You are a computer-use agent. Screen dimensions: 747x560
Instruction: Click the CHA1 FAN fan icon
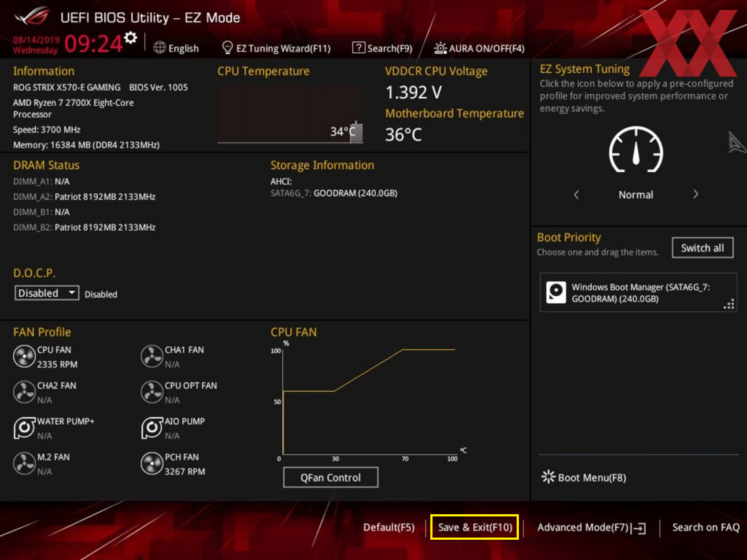(x=152, y=357)
